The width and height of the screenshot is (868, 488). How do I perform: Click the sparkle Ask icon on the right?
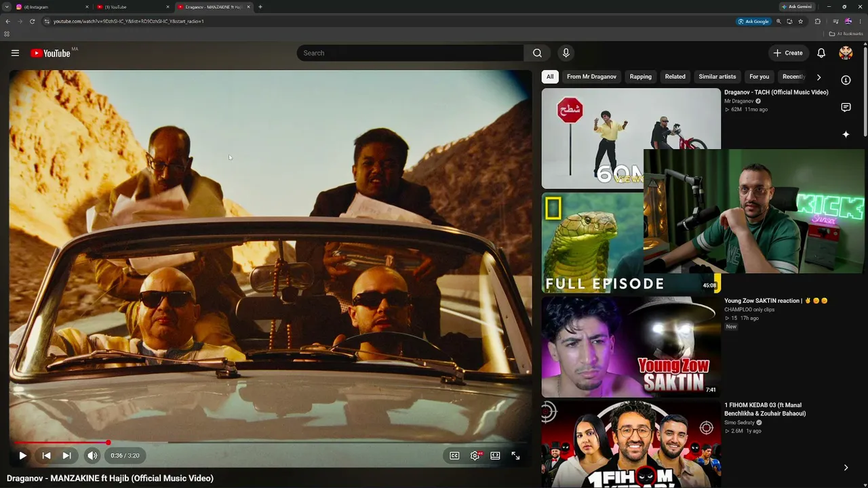pos(846,134)
